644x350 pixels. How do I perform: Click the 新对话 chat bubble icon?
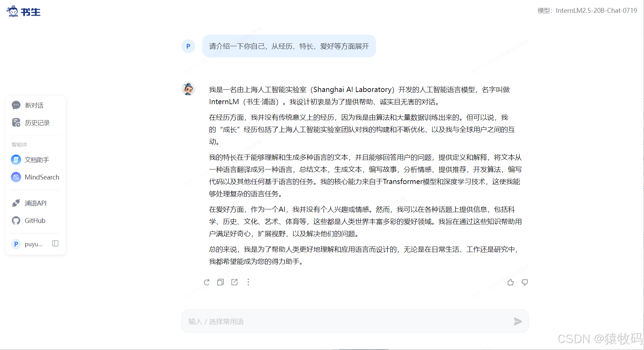coord(16,105)
